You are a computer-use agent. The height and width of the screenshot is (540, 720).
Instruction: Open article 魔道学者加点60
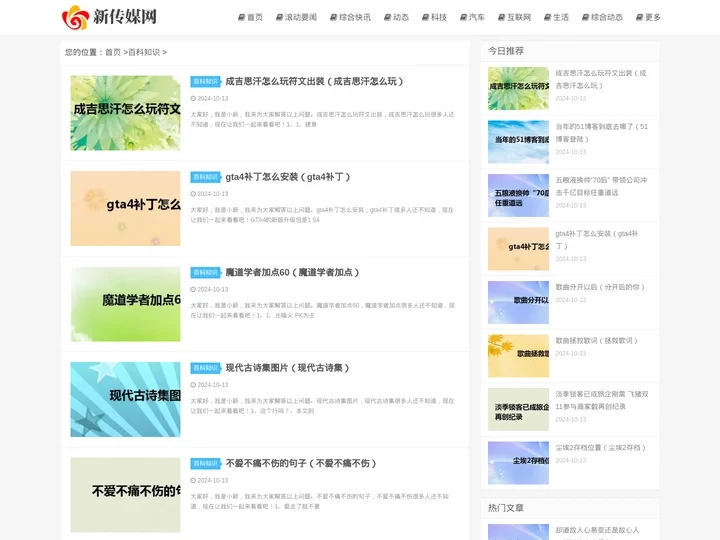[x=292, y=272]
